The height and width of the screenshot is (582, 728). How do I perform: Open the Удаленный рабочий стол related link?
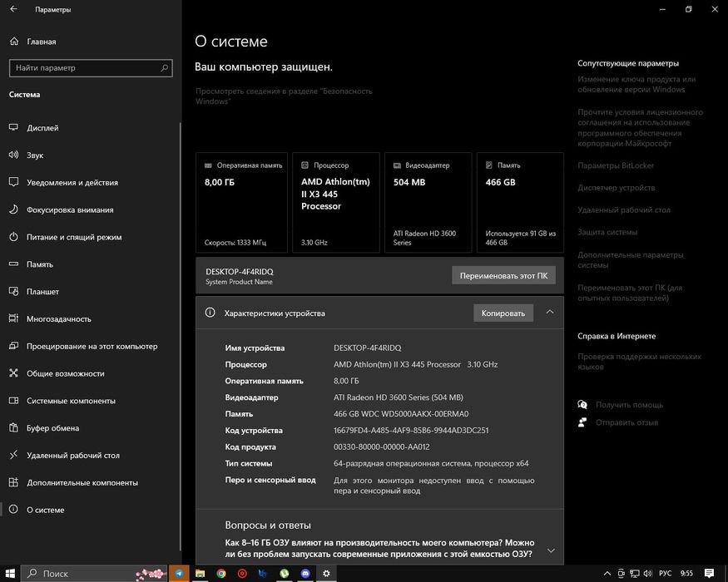(624, 210)
